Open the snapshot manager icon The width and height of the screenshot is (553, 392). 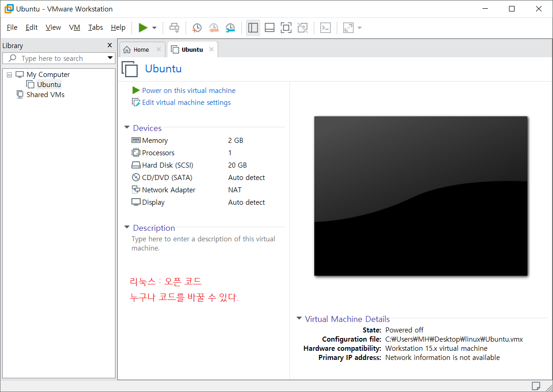(230, 28)
